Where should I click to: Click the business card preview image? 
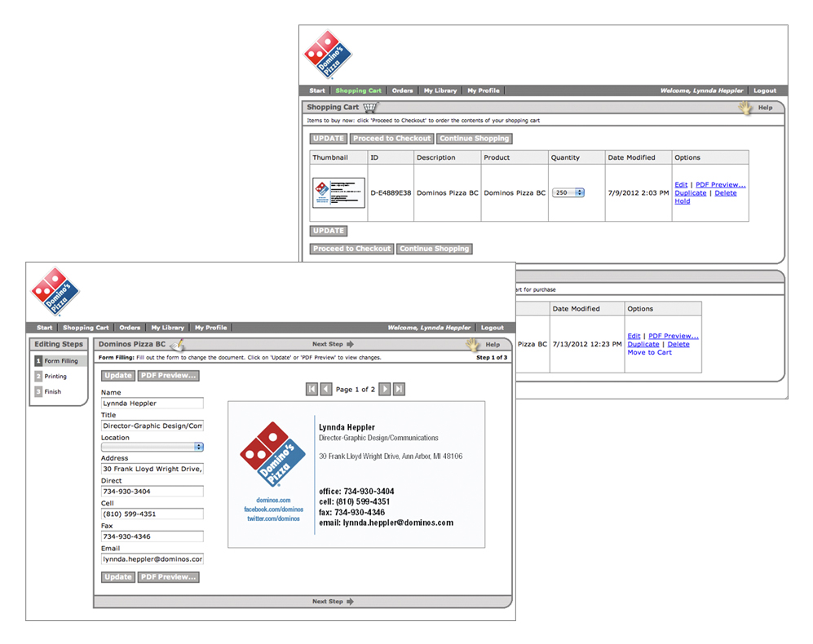pyautogui.click(x=356, y=474)
